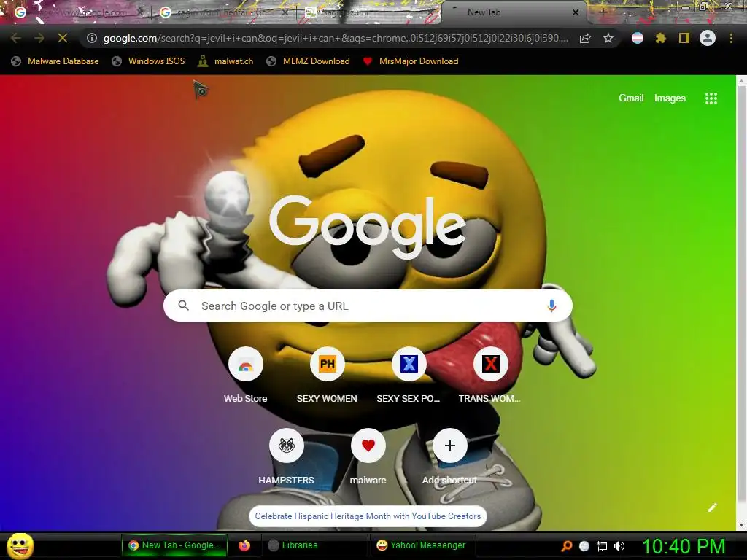Share this page via the address bar

point(585,38)
